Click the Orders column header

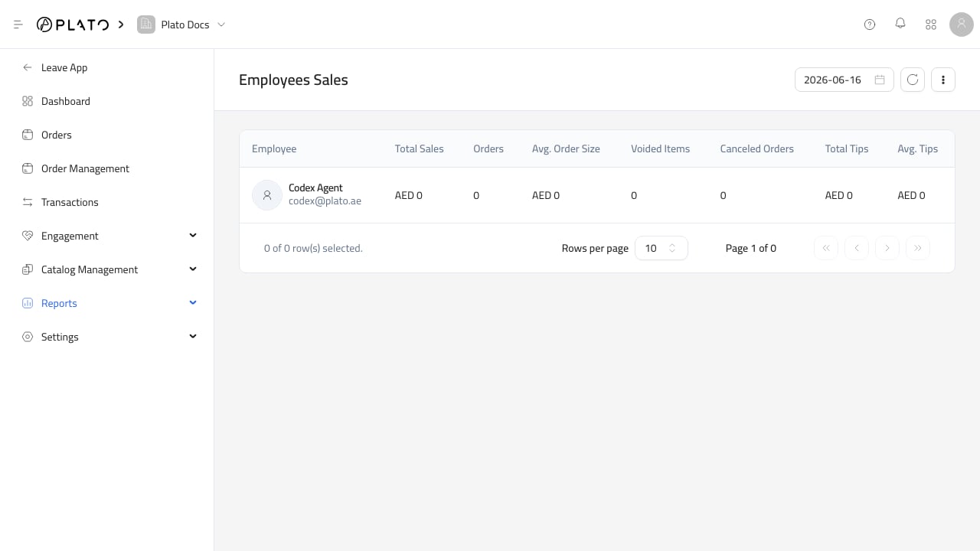[x=488, y=148]
